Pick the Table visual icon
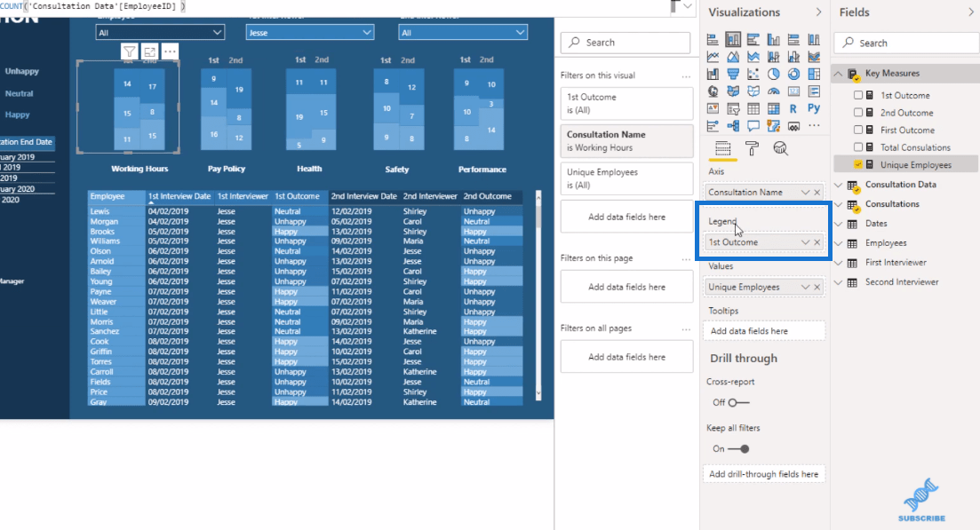The height and width of the screenshot is (530, 980). [753, 108]
